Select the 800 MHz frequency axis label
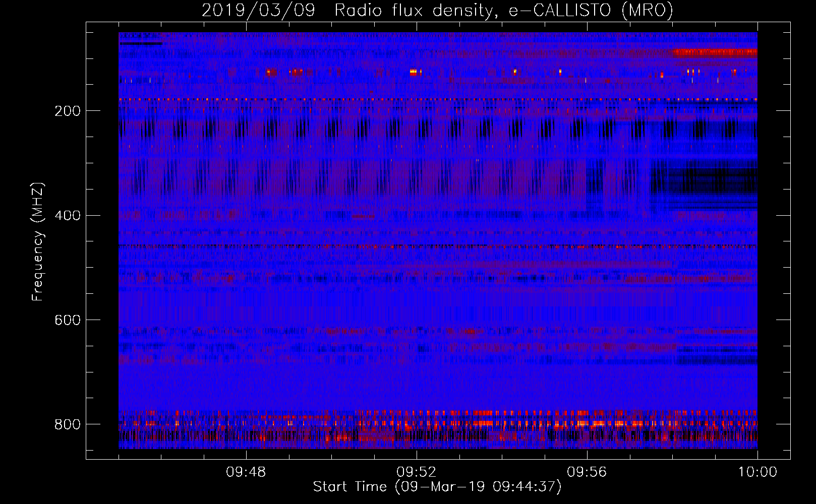Viewport: 816px width, 504px height. (68, 424)
